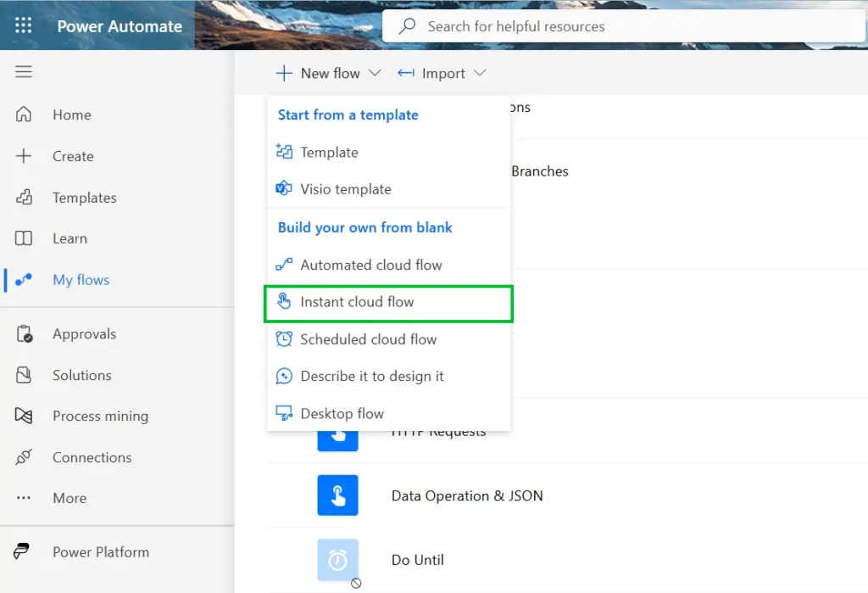868x593 pixels.
Task: Click the New flow button label
Action: 331,73
